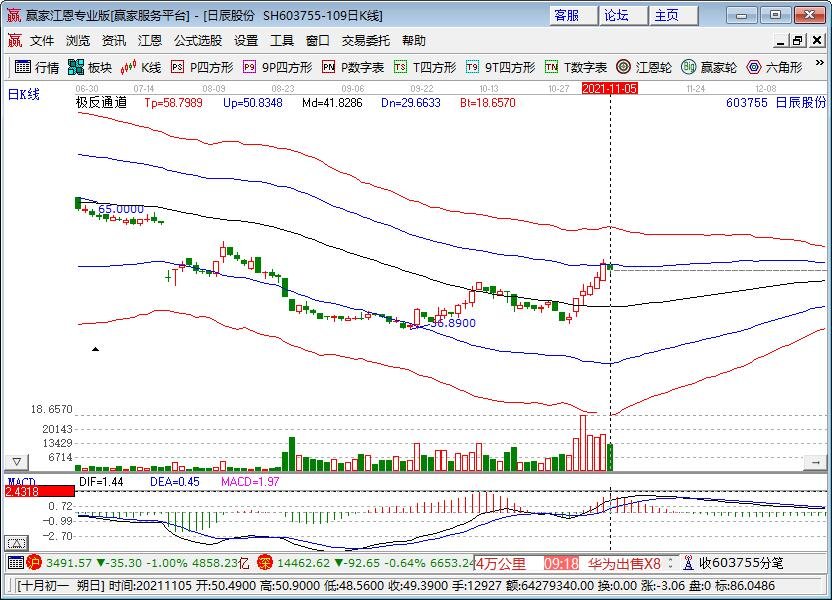Open the T数字表 tool

[x=576, y=67]
